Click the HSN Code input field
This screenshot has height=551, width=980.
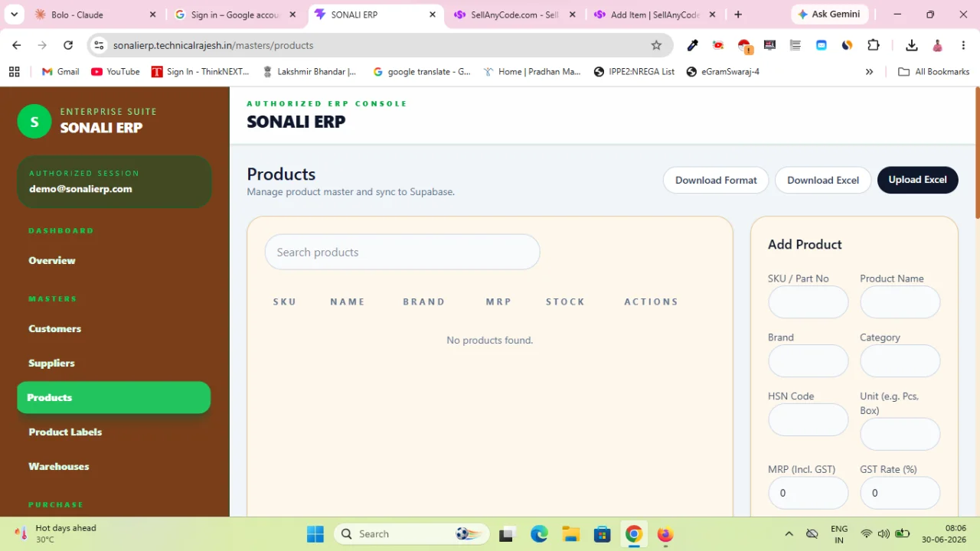(808, 420)
